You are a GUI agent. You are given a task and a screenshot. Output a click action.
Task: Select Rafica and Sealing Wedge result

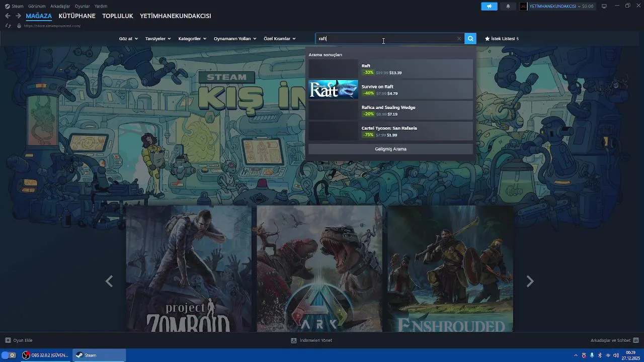click(x=390, y=111)
